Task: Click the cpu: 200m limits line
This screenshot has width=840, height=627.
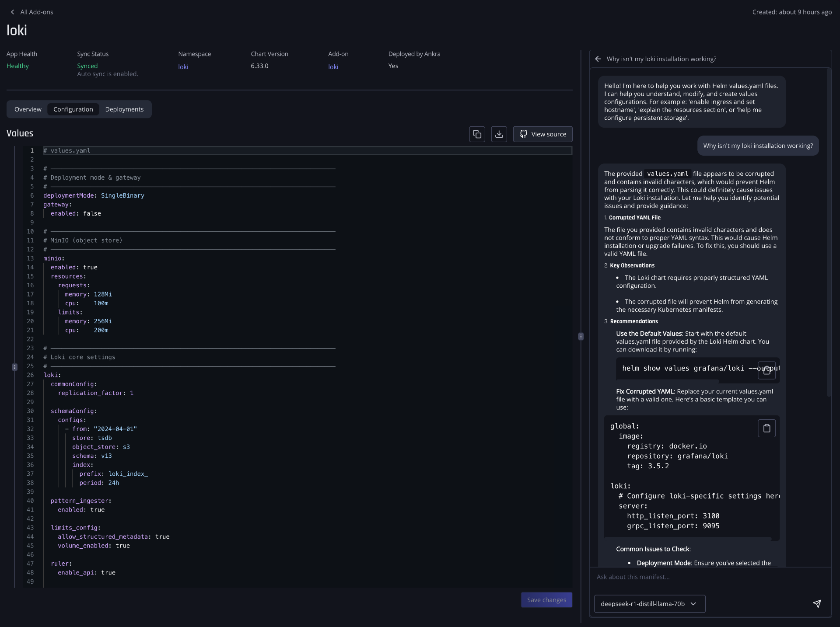Action: 87,330
